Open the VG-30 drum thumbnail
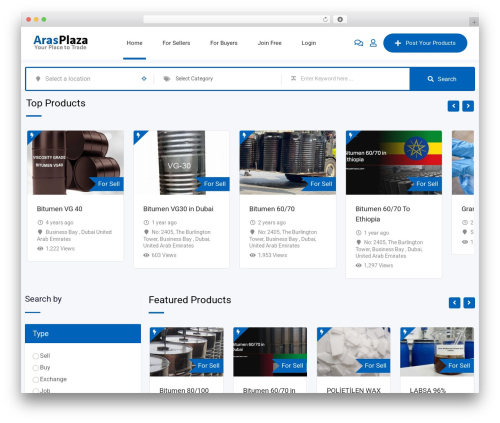This screenshot has width=500, height=423. [x=181, y=162]
